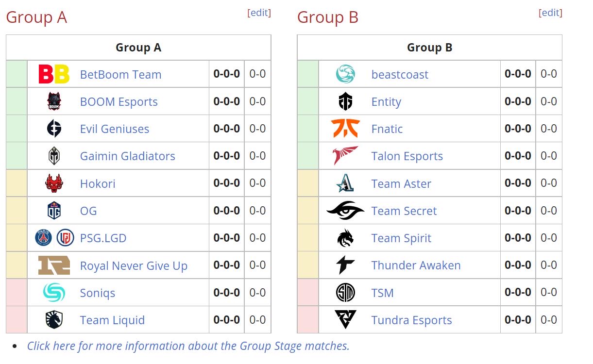The image size is (593, 364).
Task: Open the Gaimin Gladiators team link
Action: click(127, 156)
